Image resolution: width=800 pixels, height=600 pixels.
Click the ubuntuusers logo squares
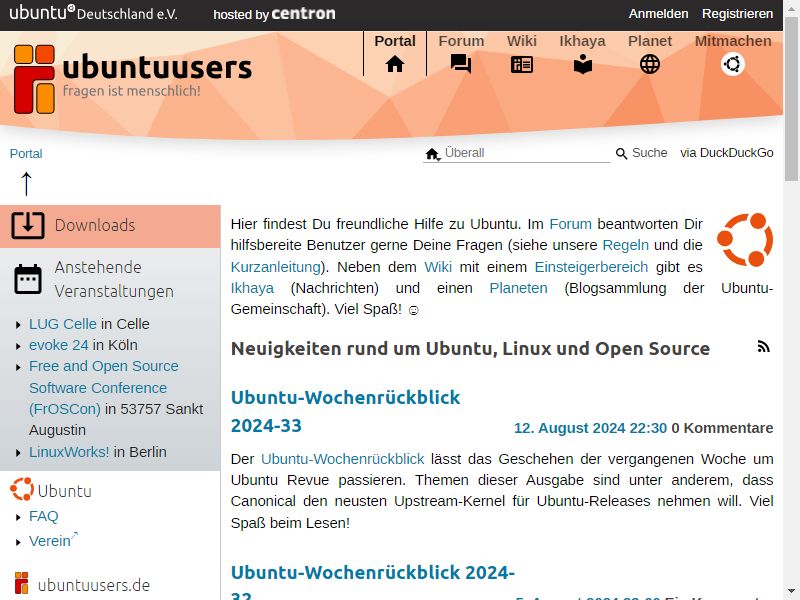(x=34, y=79)
